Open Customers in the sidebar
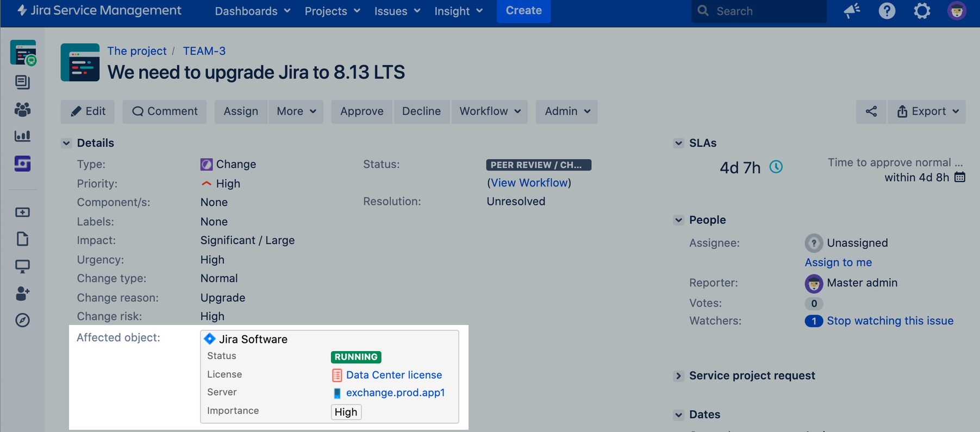This screenshot has width=980, height=432. pos(22,109)
